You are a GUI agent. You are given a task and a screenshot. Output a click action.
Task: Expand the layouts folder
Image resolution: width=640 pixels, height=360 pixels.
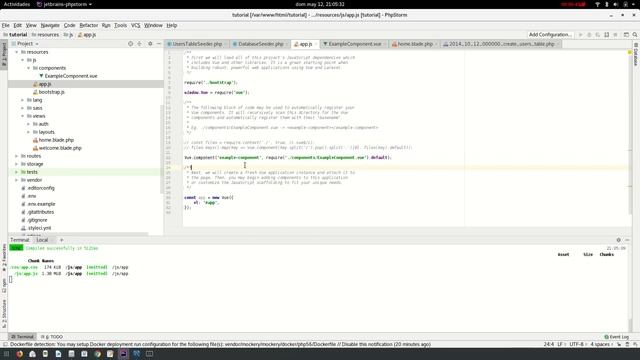29,132
